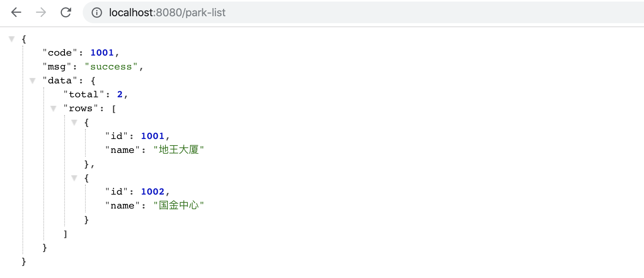Click the id value 1002

pos(152,192)
